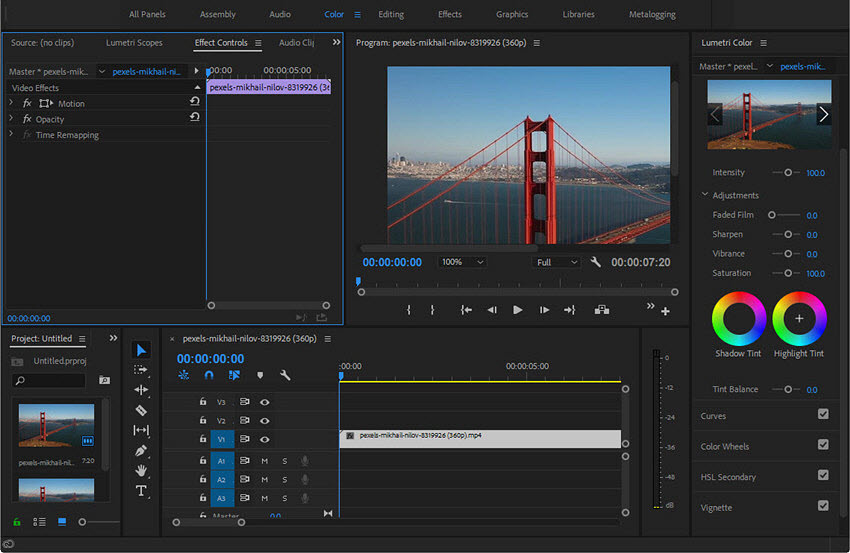Image resolution: width=850 pixels, height=553 pixels.
Task: Select the Pen tool
Action: click(141, 451)
